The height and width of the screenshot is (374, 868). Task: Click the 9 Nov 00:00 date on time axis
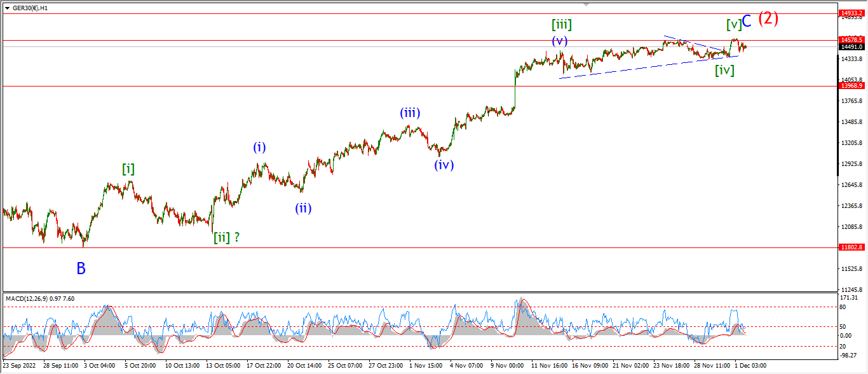(507, 366)
